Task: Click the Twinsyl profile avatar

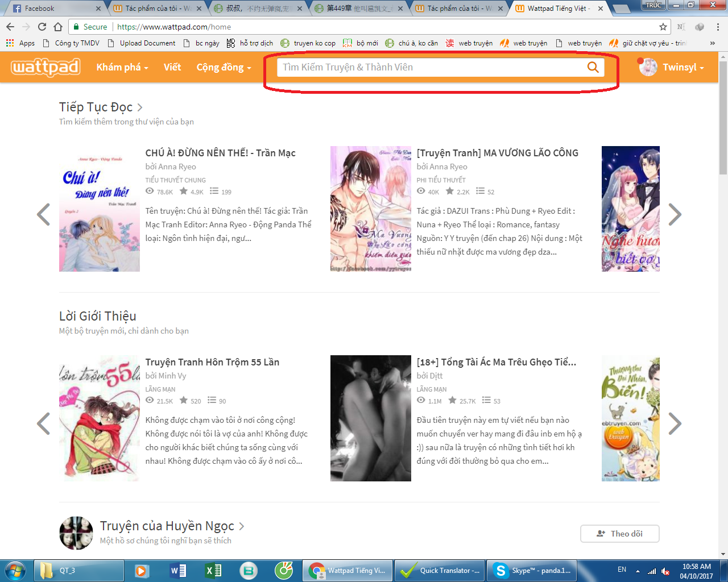Action: coord(648,67)
